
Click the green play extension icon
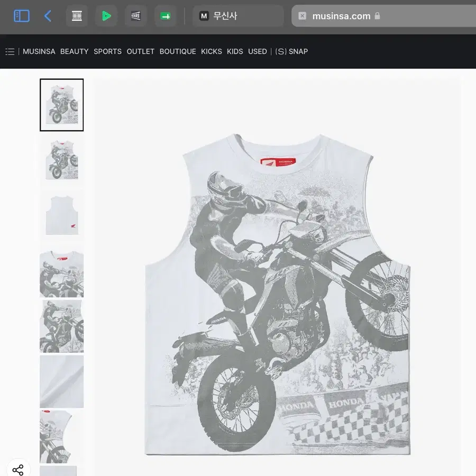106,16
